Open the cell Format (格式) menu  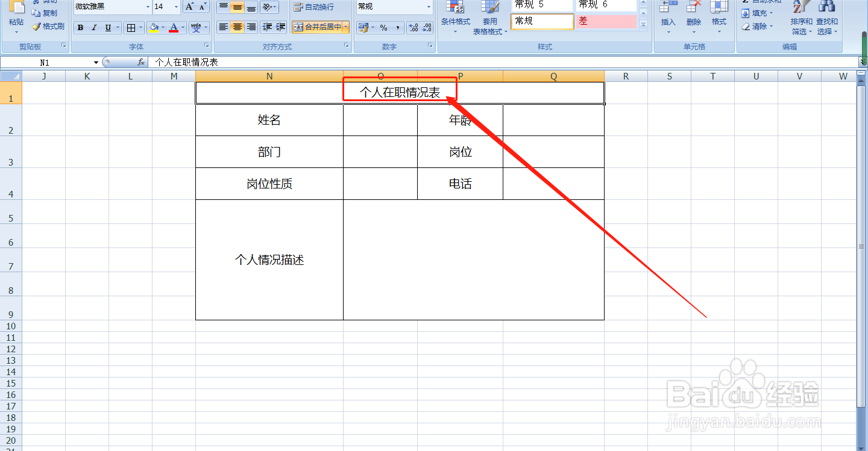click(719, 17)
